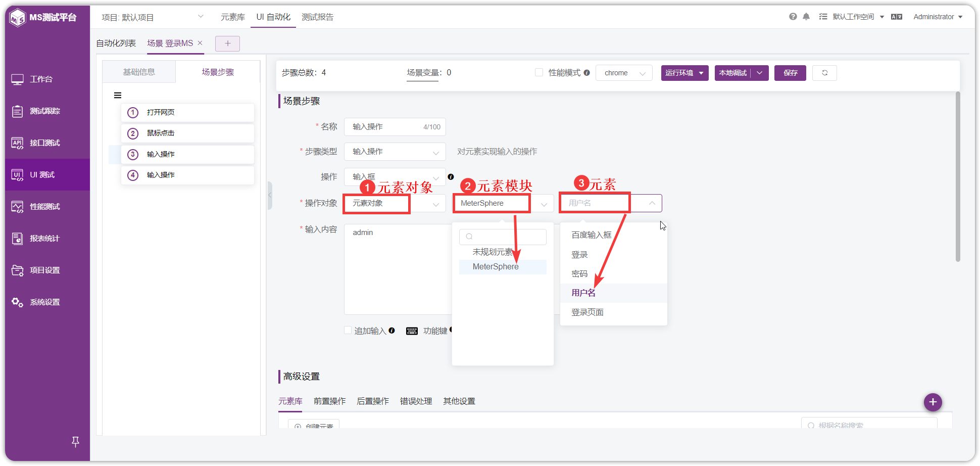Click the vertical scrollbar of step panel
The width and height of the screenshot is (980, 466).
pyautogui.click(x=958, y=177)
